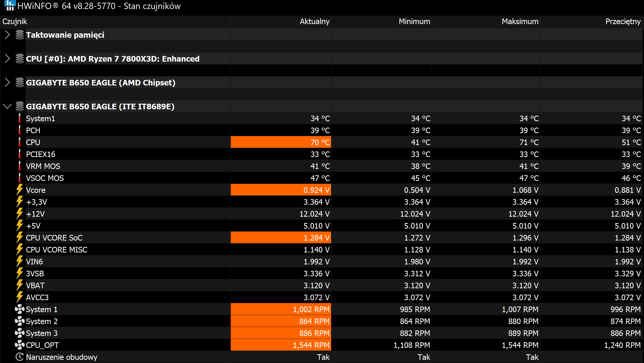Click the clock icon beside Naruszenie obudowy
Image resolution: width=644 pixels, height=363 pixels.
(x=19, y=357)
